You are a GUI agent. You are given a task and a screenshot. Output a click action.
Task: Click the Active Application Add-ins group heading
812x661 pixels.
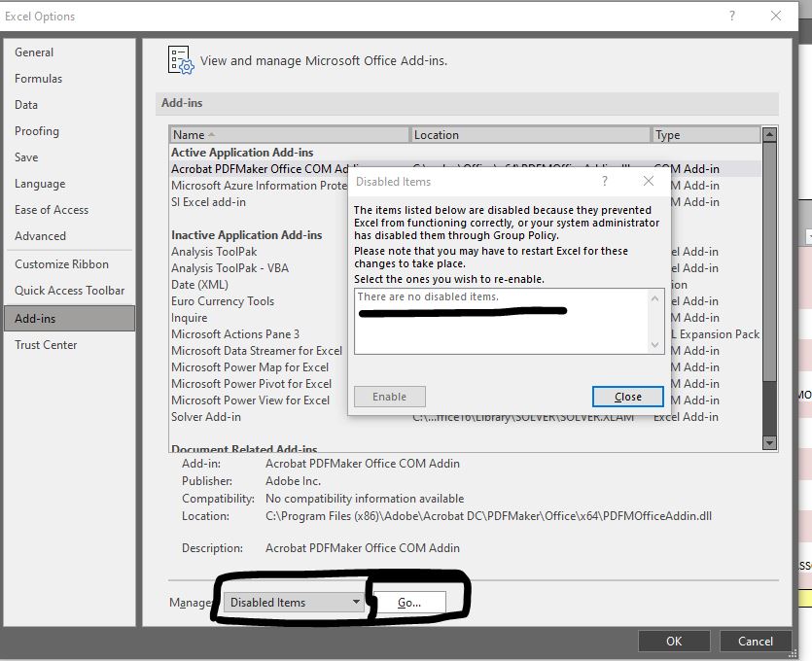(242, 153)
